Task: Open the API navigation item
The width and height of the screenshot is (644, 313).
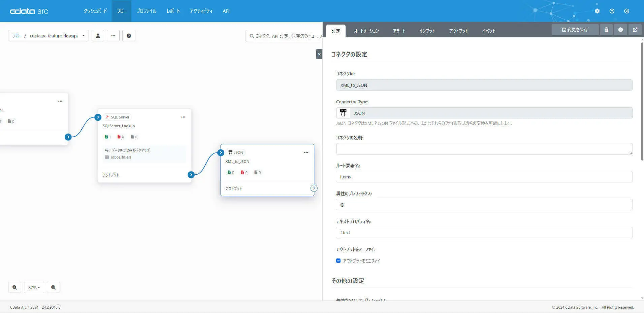Action: click(226, 11)
